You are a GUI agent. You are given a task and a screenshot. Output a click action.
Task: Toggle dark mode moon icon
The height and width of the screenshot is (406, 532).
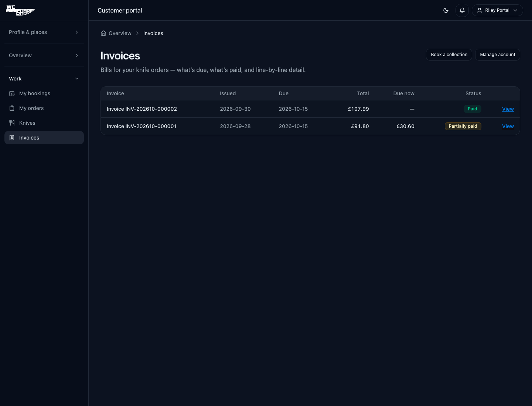coord(446,10)
